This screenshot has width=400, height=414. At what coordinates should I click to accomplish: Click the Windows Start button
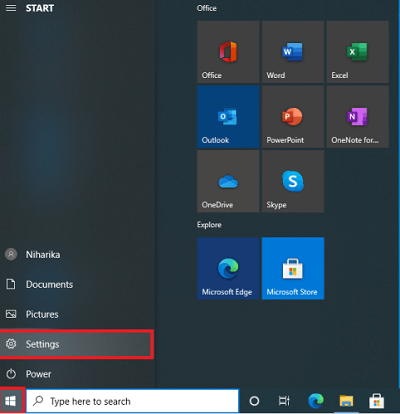coord(11,401)
